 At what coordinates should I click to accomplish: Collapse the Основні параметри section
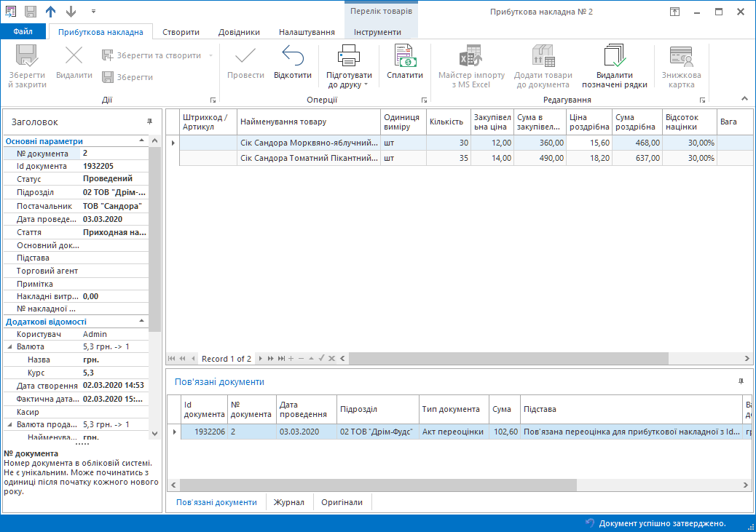coord(141,141)
